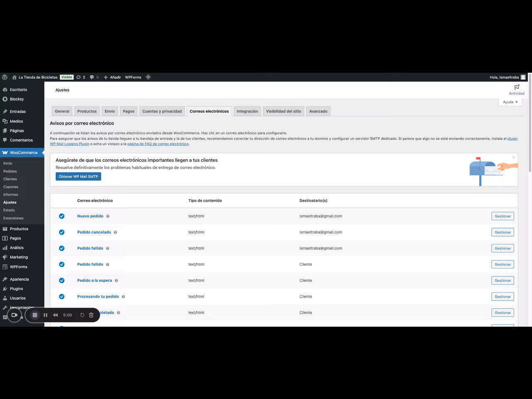Toggle the Procesando tu pedido checkmark
This screenshot has height=399, width=532.
click(62, 296)
